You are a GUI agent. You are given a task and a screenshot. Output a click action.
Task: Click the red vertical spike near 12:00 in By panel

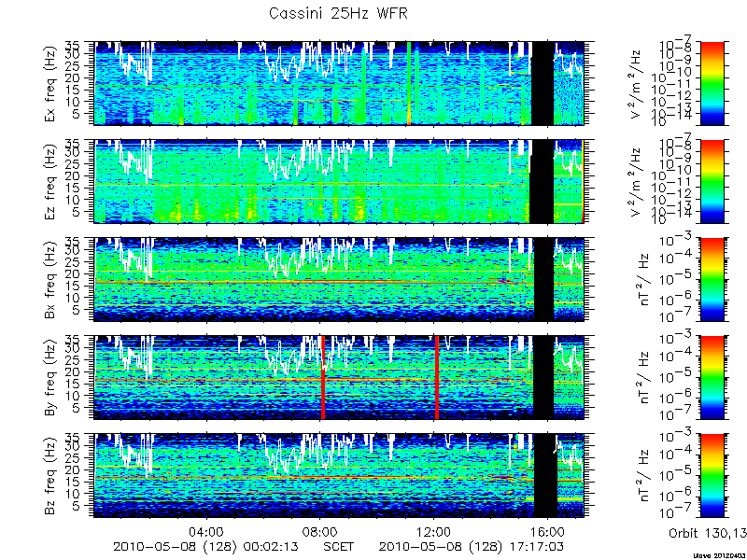(x=436, y=378)
